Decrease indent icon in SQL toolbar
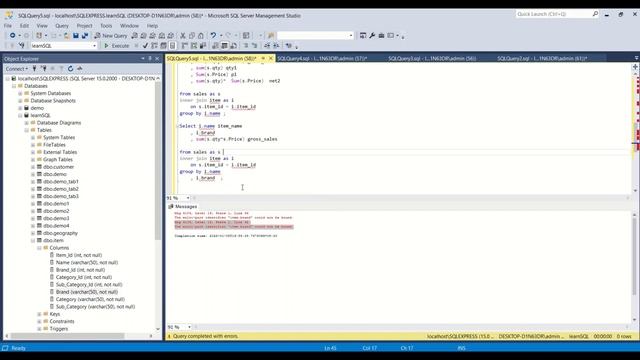Screen dimensions: 640x360 pyautogui.click(x=267, y=46)
